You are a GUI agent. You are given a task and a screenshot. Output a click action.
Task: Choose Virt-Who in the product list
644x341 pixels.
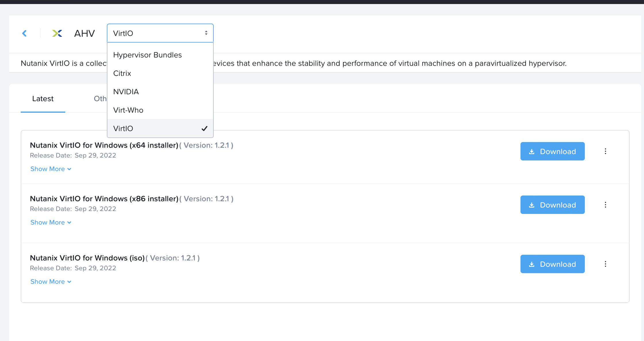point(128,110)
